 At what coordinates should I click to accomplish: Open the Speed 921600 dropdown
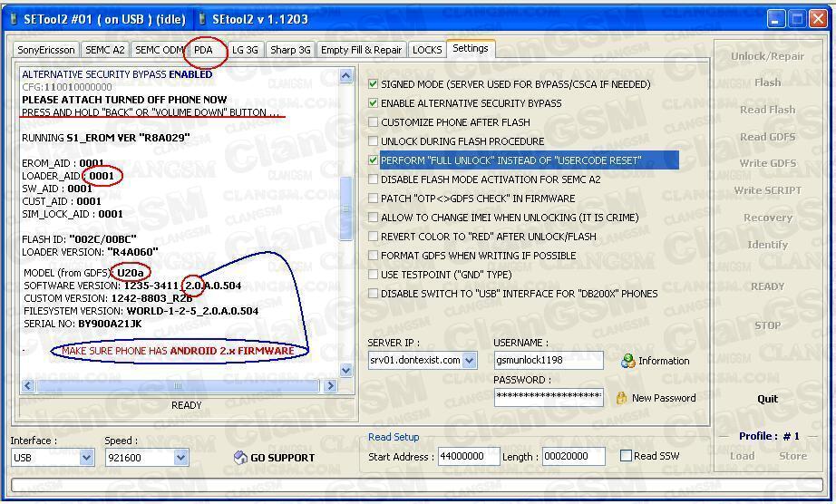click(x=180, y=458)
